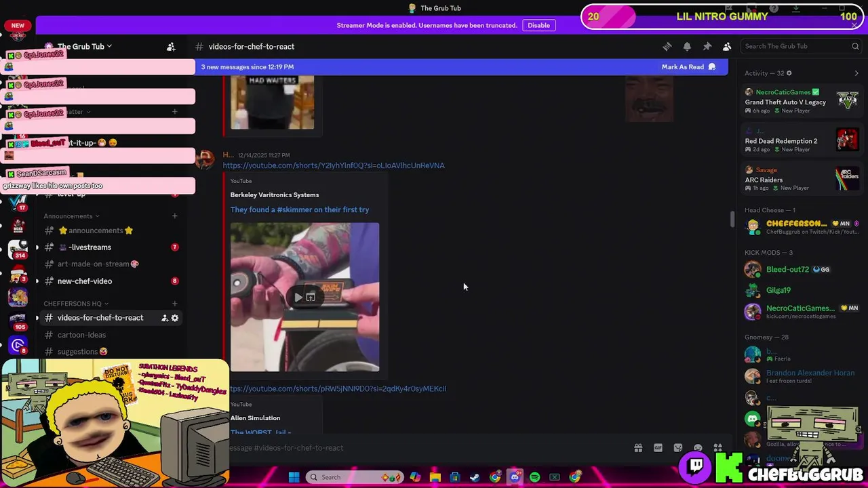Click the '3 new messages since 12:19 PM' bar
868x488 pixels.
coord(462,67)
